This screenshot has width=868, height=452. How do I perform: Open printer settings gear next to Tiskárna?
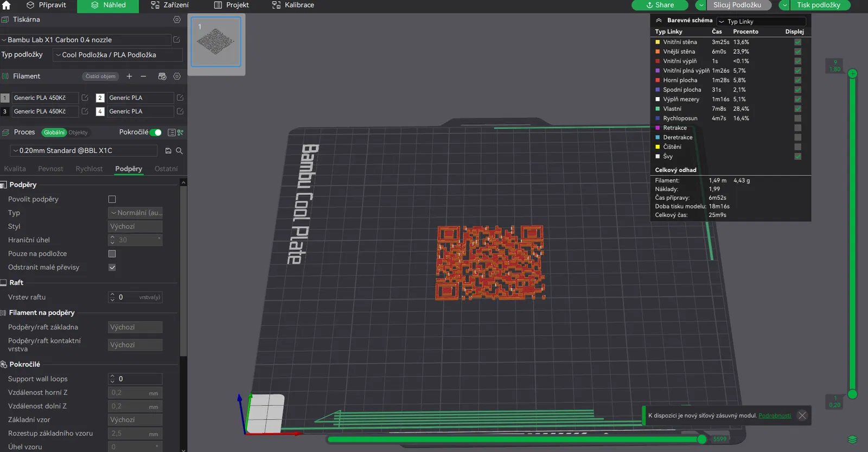(x=177, y=20)
